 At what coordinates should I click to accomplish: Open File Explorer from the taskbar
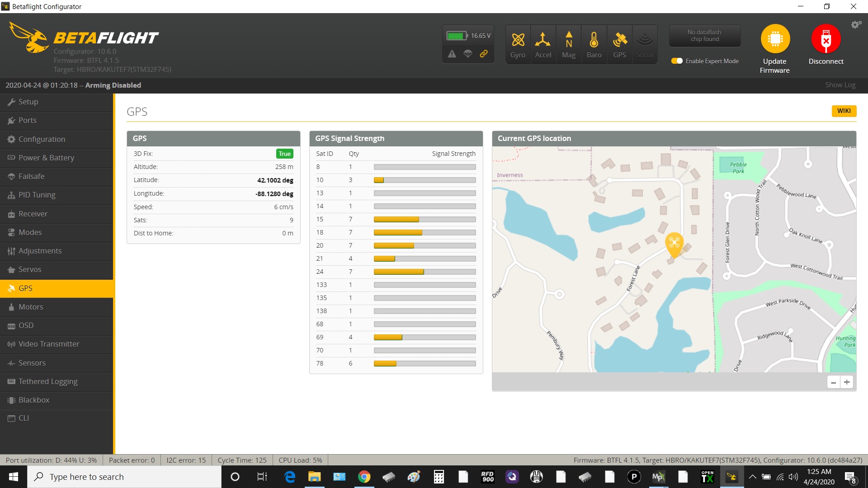click(314, 477)
